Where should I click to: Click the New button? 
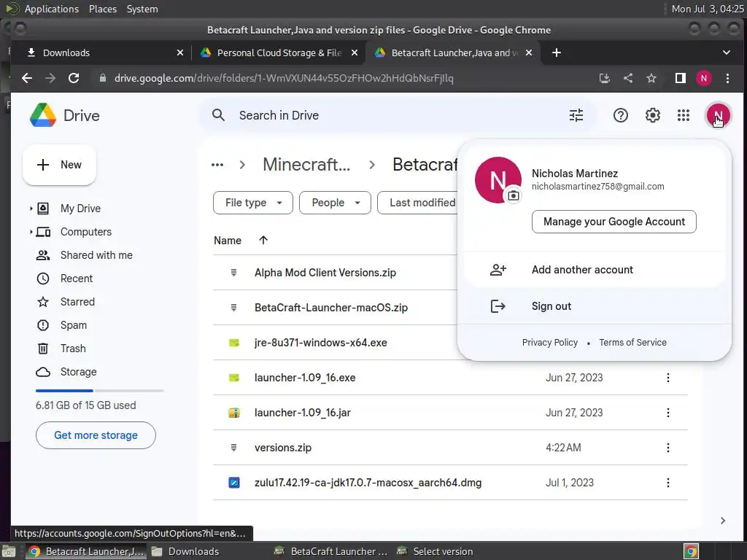point(60,165)
